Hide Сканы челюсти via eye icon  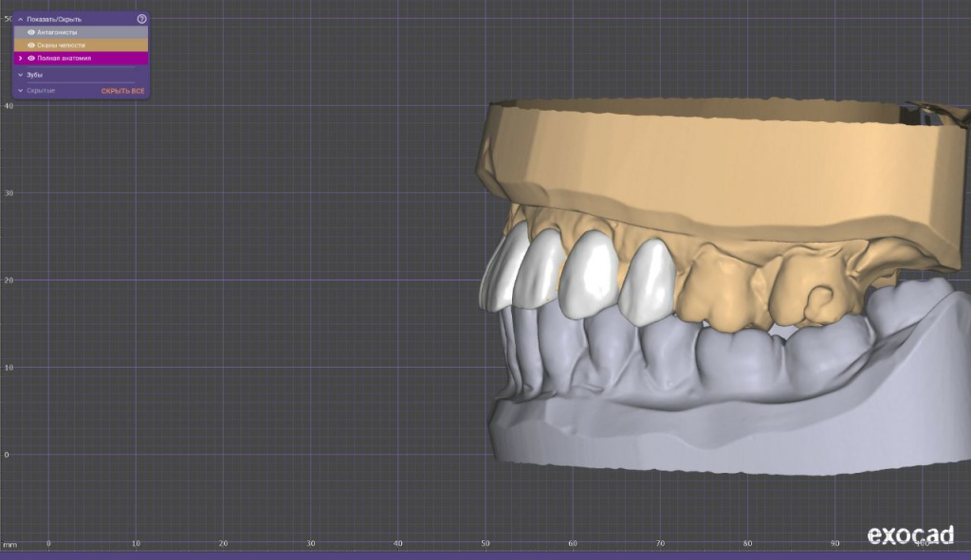[x=31, y=45]
